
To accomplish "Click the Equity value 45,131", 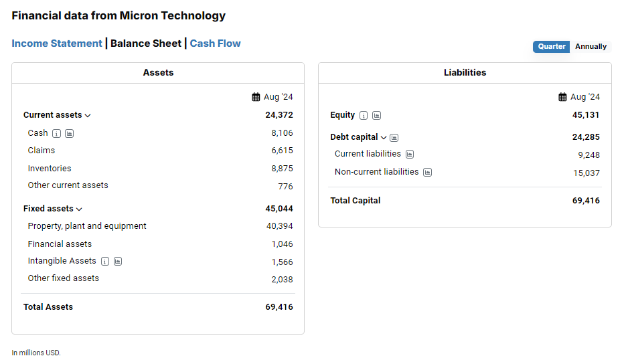I will pyautogui.click(x=586, y=115).
